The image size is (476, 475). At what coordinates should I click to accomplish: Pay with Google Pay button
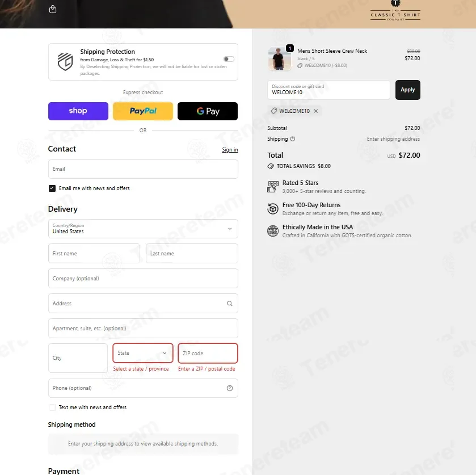(x=208, y=111)
